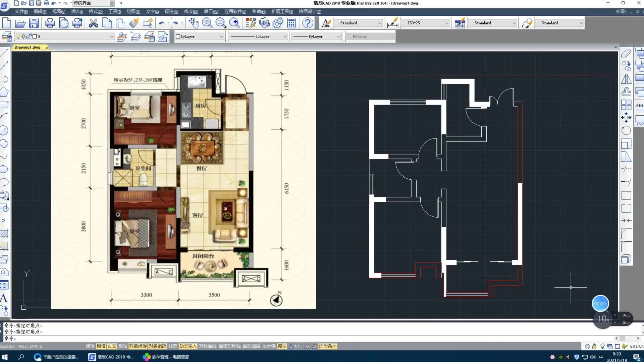Click the 外观 appearance button

pyautogui.click(x=621, y=11)
